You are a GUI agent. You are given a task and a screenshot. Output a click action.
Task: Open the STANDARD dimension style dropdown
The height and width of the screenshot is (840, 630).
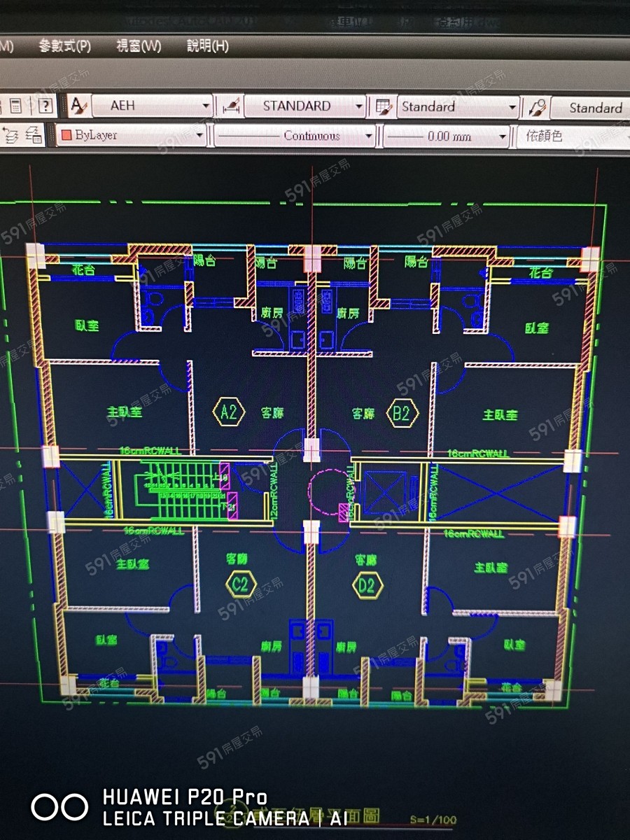point(359,107)
